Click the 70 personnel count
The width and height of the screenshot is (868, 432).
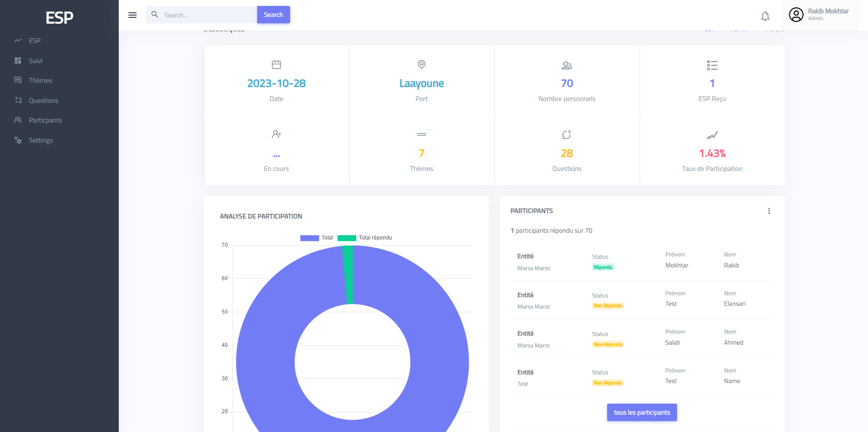(x=567, y=83)
